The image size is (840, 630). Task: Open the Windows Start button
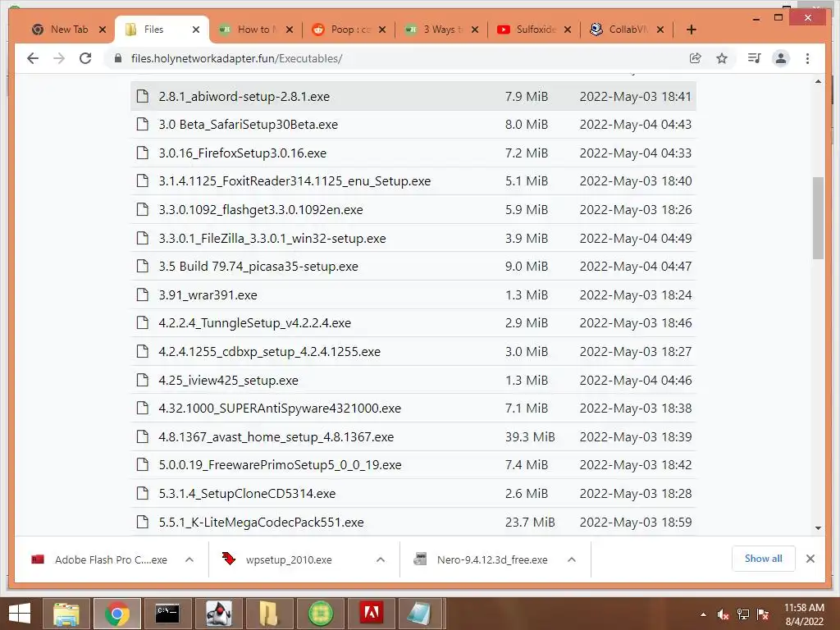20,614
